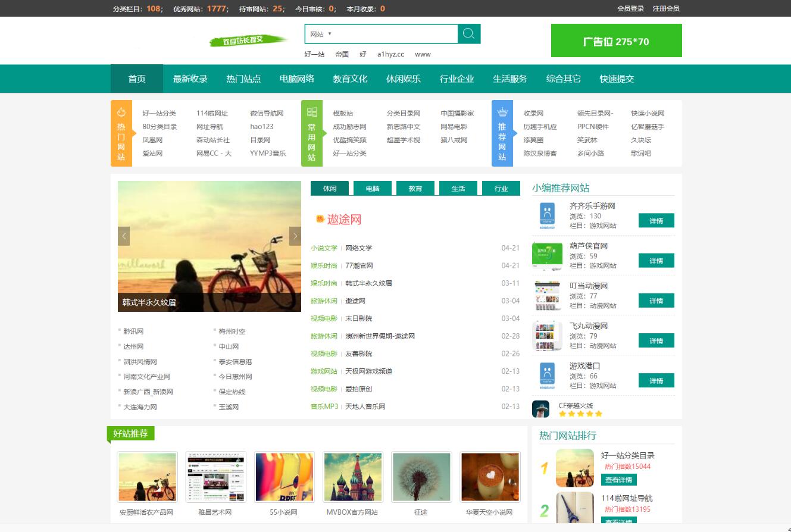The image size is (791, 532).
Task: Open the MVBOX官方网站 thumbnail
Action: 353,477
